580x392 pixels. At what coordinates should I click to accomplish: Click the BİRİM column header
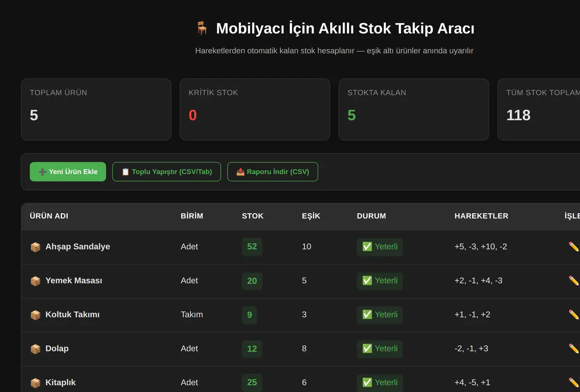(192, 216)
